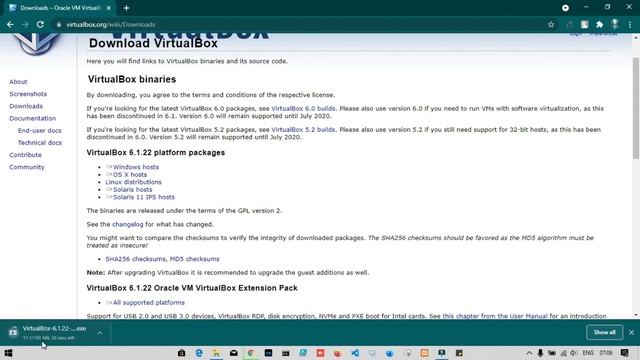Image resolution: width=640 pixels, height=360 pixels.
Task: Open the network tray icon
Action: (x=563, y=353)
